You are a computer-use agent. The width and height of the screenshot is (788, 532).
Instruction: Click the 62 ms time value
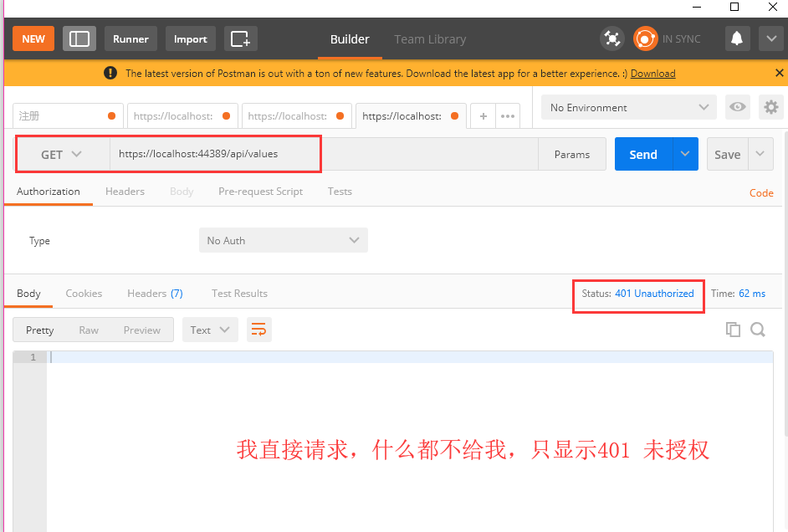752,294
